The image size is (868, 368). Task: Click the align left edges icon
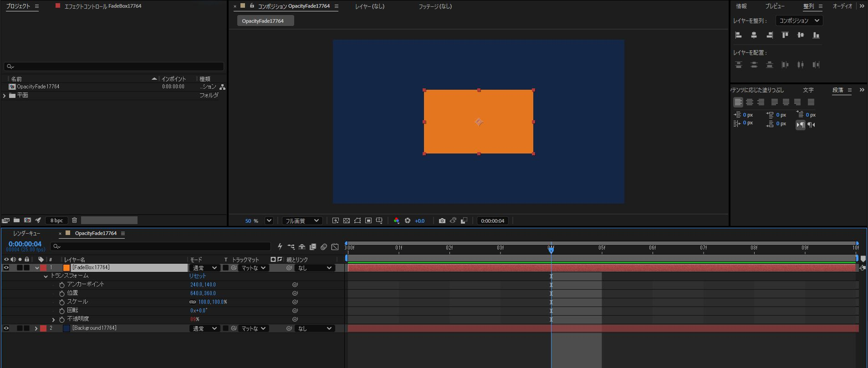coord(739,35)
